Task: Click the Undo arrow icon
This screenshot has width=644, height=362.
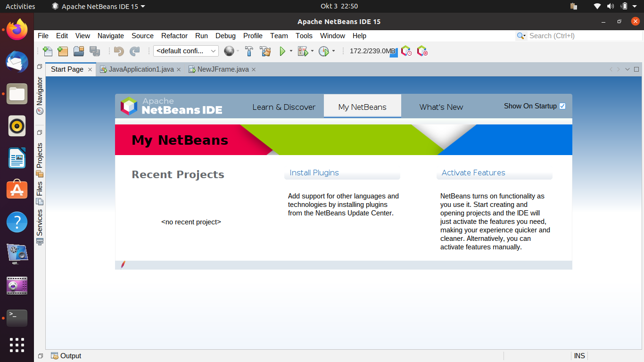Action: point(119,51)
